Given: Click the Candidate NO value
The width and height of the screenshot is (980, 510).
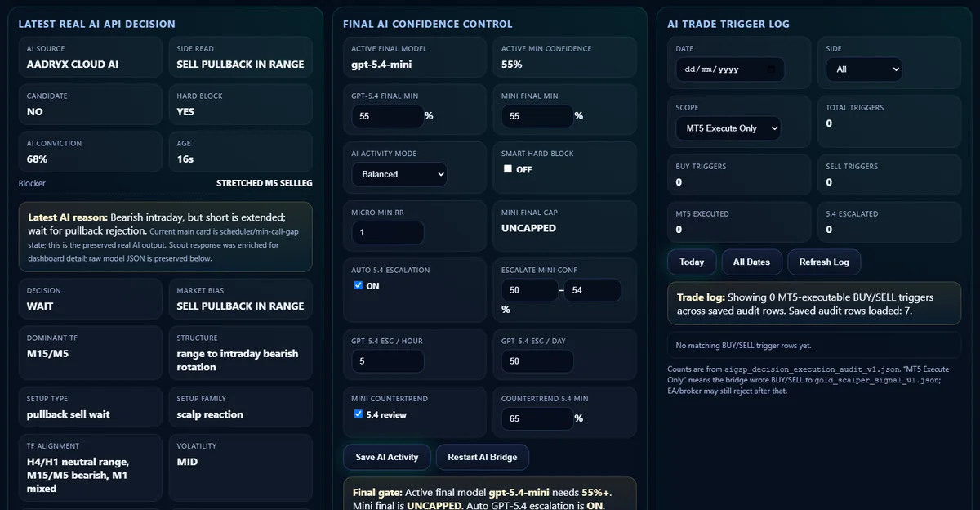Looking at the screenshot, I should coord(34,111).
